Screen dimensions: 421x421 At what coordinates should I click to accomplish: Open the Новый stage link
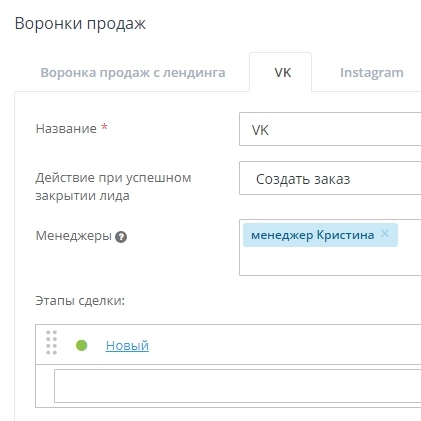point(127,345)
